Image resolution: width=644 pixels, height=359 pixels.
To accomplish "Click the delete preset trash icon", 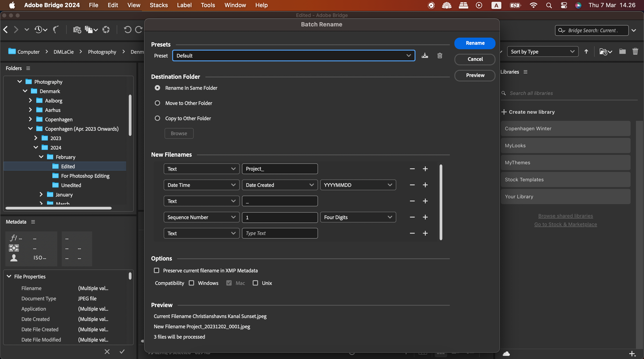I will (440, 56).
